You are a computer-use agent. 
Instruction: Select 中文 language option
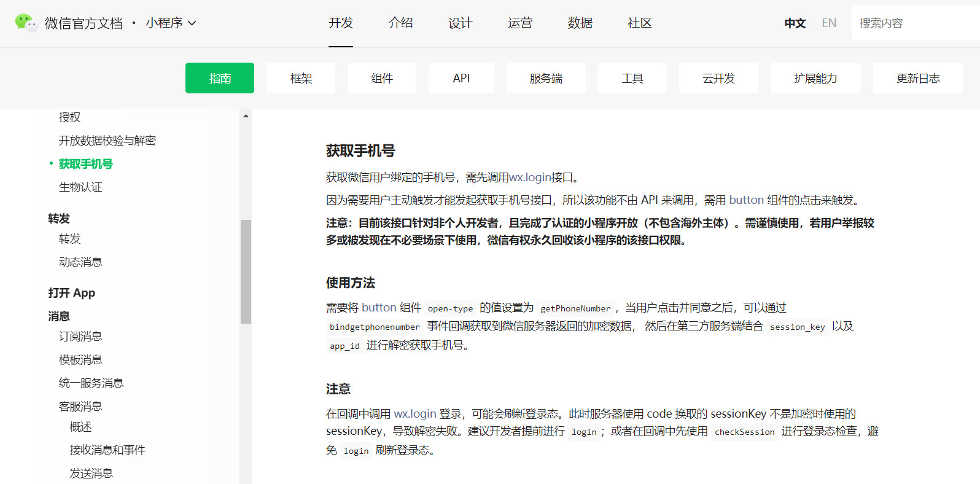point(795,23)
